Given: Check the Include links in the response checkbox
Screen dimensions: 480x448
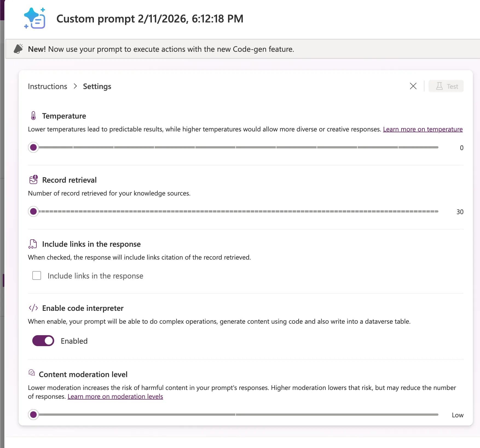Looking at the screenshot, I should [x=37, y=275].
